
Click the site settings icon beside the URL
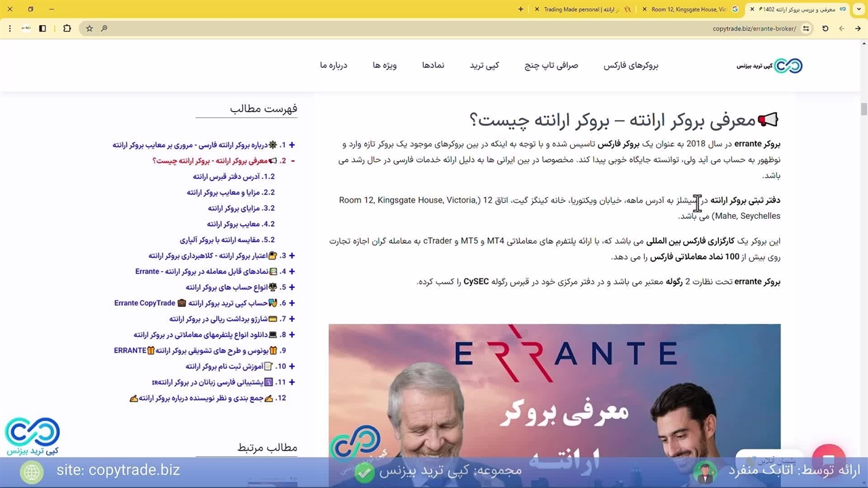806,28
